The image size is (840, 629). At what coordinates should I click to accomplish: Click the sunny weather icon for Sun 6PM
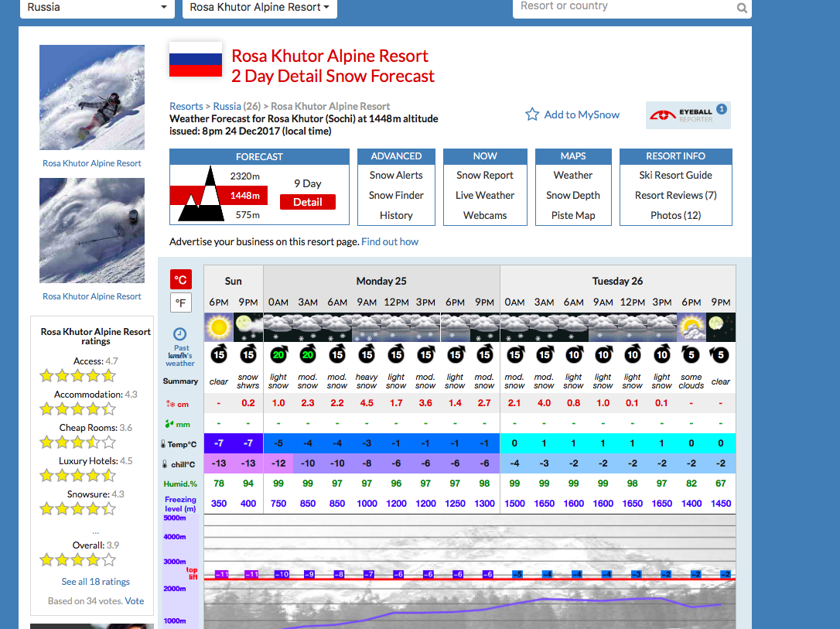pos(219,327)
